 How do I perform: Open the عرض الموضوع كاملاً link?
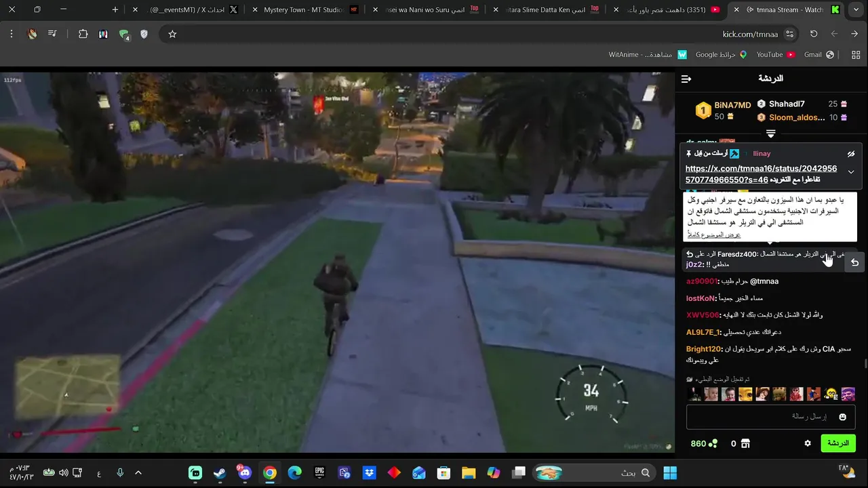coord(714,235)
